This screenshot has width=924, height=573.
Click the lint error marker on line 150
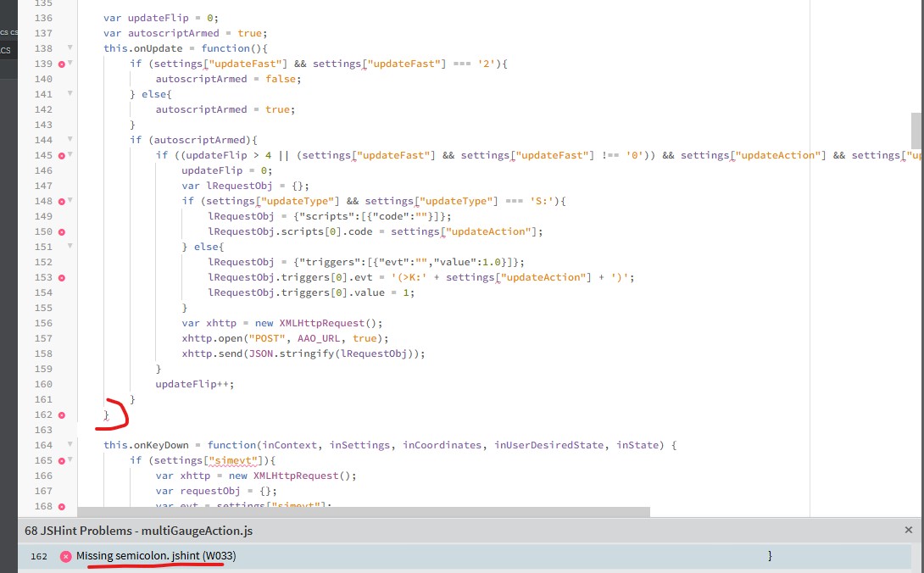[x=61, y=231]
